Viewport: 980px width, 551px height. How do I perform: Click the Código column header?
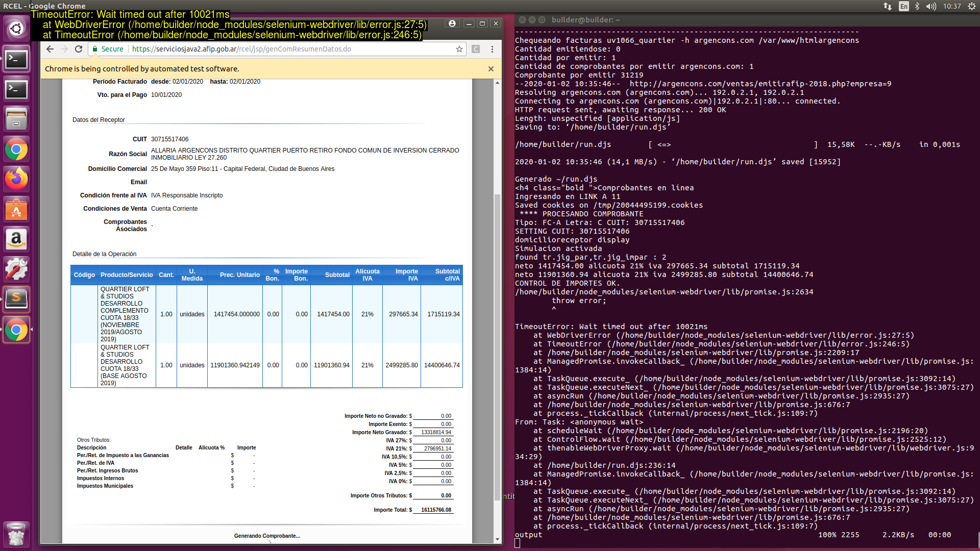(x=84, y=275)
